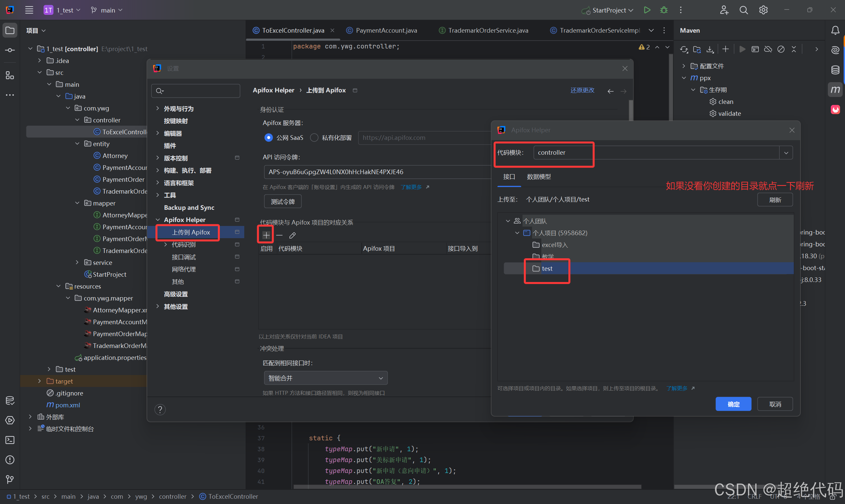Click the edit pencil icon in mapping toolbar
This screenshot has height=504, width=845.
[x=292, y=235]
